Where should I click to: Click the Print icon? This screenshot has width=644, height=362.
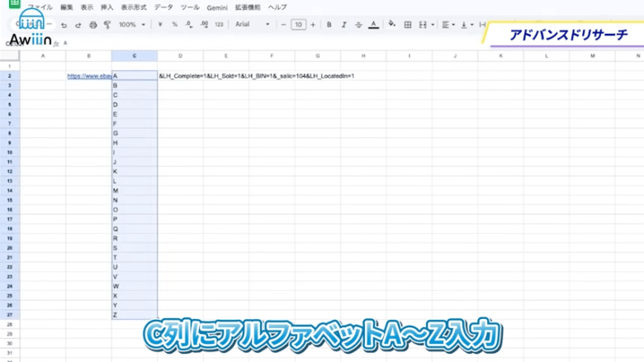coord(93,25)
